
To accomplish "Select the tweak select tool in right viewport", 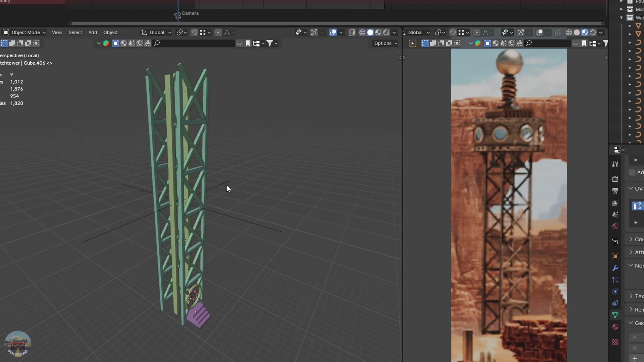I will pos(413,43).
